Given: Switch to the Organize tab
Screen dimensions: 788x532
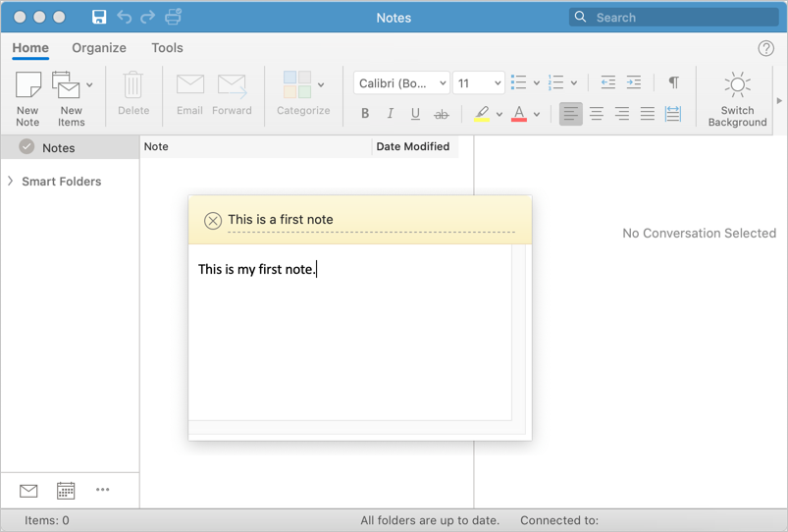Looking at the screenshot, I should [x=99, y=47].
